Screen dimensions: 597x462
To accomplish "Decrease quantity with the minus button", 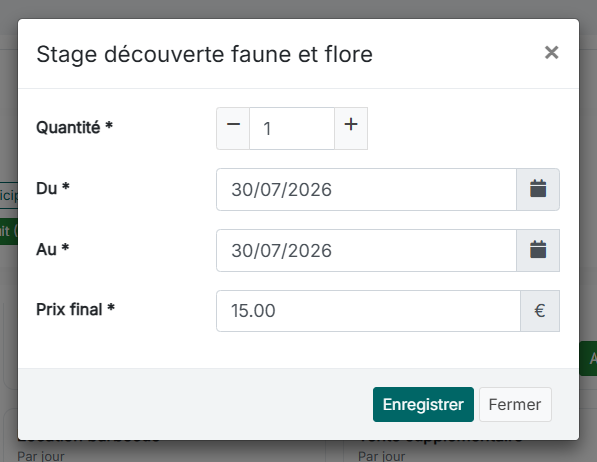I will 233,128.
